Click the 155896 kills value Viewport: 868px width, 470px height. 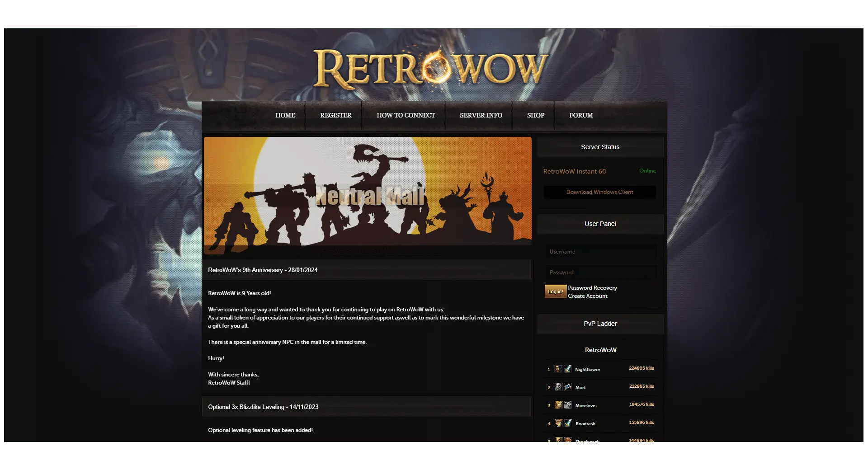[642, 423]
